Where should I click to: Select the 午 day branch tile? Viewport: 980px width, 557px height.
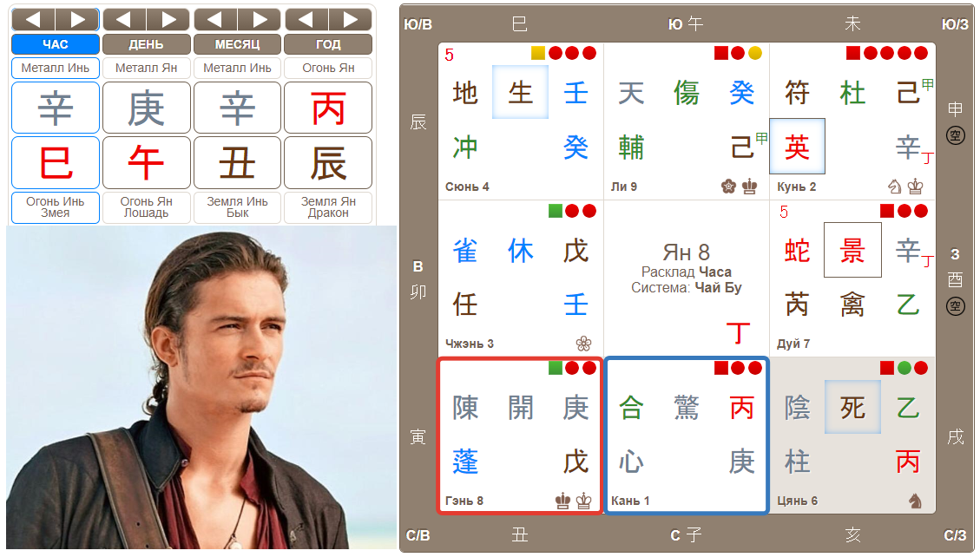pos(146,162)
